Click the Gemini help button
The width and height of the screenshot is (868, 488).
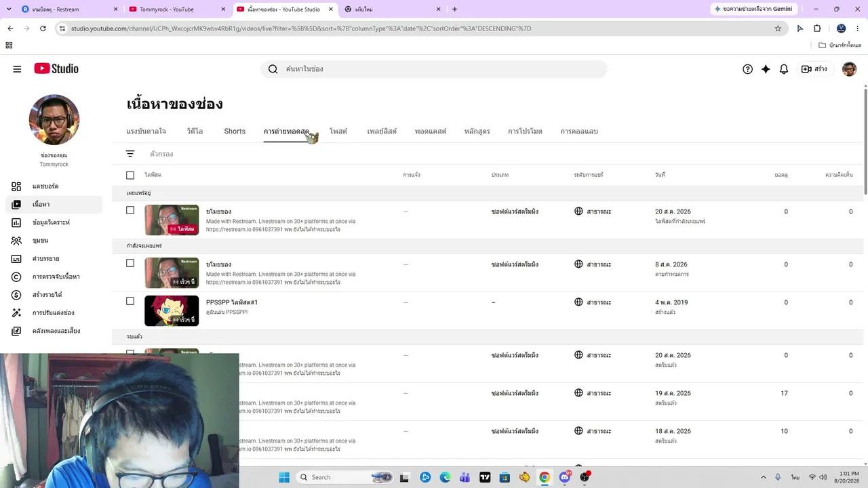pos(753,9)
